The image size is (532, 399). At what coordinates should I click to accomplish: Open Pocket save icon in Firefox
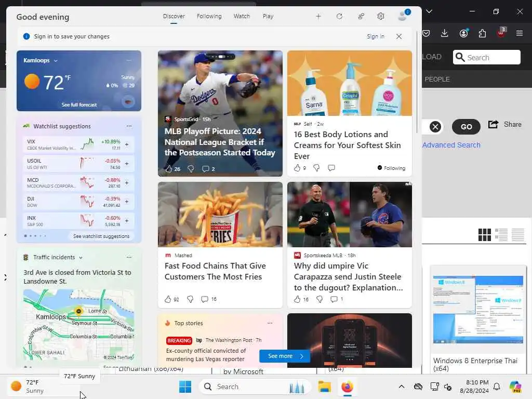click(x=426, y=33)
